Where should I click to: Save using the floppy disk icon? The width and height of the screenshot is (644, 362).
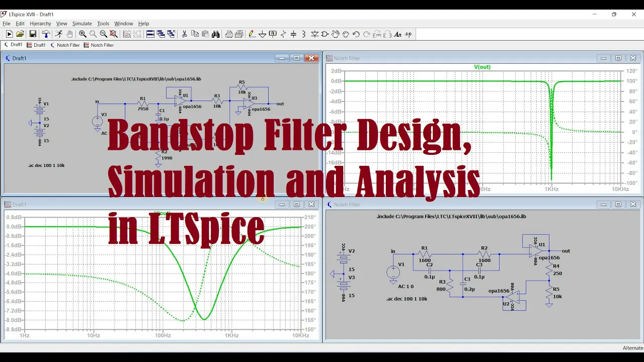(33, 34)
